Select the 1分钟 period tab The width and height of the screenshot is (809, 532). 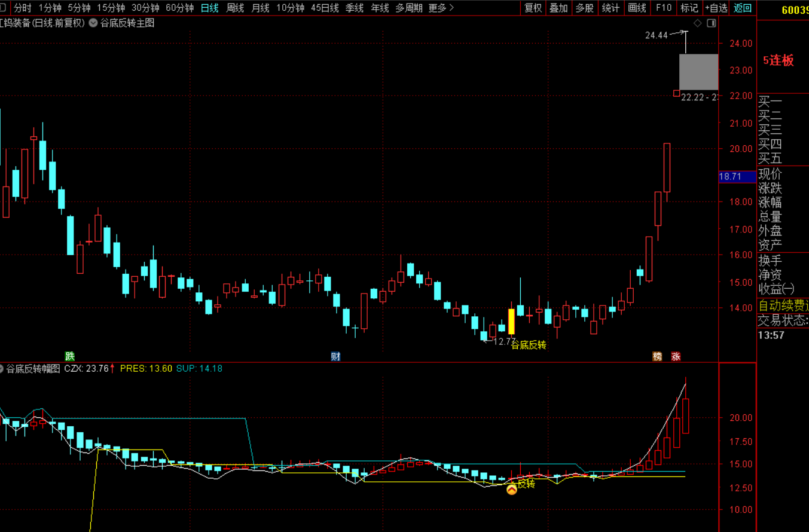coord(50,8)
